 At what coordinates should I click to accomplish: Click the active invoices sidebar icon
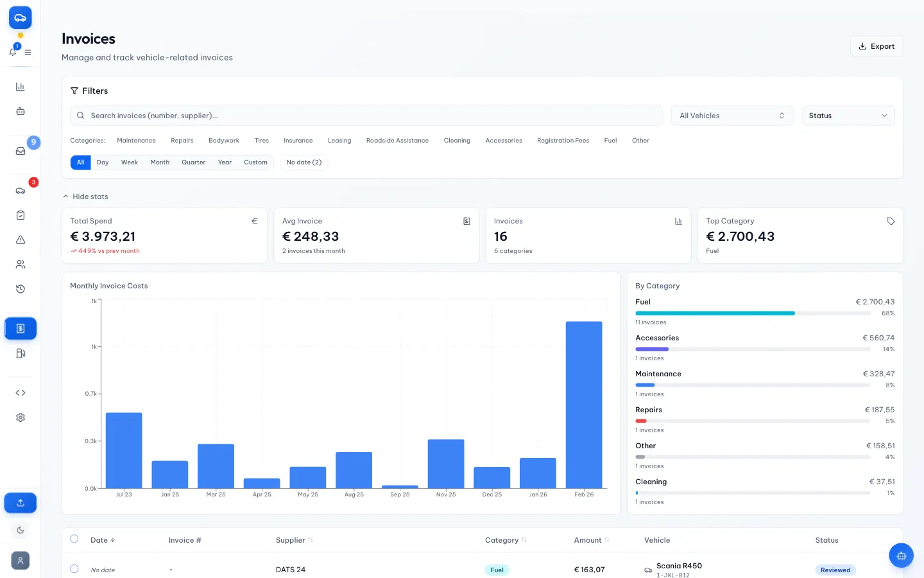(21, 328)
